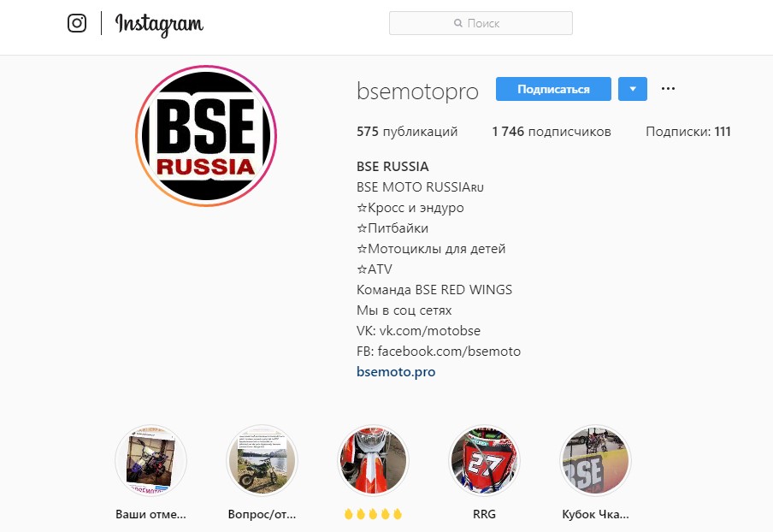Focus the Поиск search field
The width and height of the screenshot is (773, 532).
click(481, 23)
